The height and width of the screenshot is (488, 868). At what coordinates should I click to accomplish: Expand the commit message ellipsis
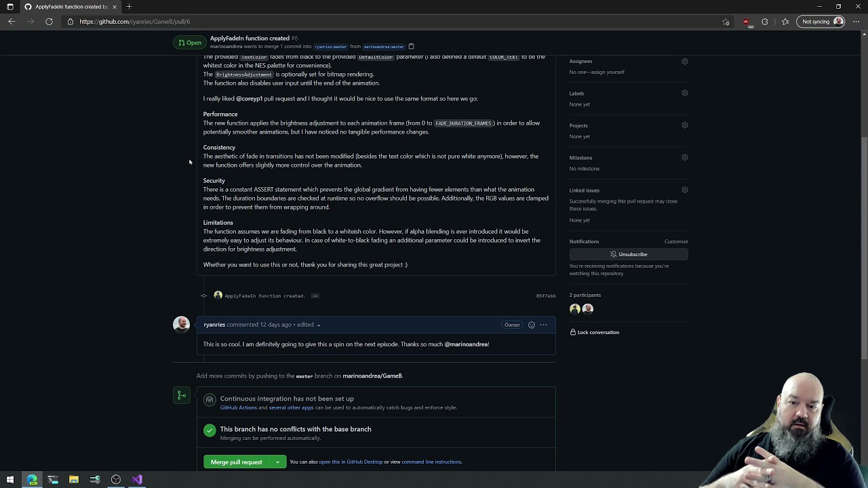(315, 296)
